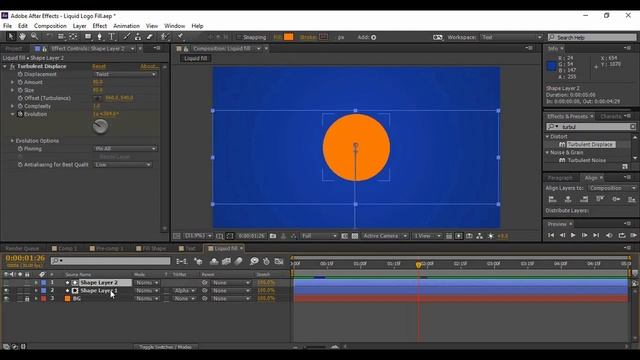Viewport: 640px width, 360px height.
Task: Open the Animation menu
Action: pyautogui.click(x=127, y=26)
